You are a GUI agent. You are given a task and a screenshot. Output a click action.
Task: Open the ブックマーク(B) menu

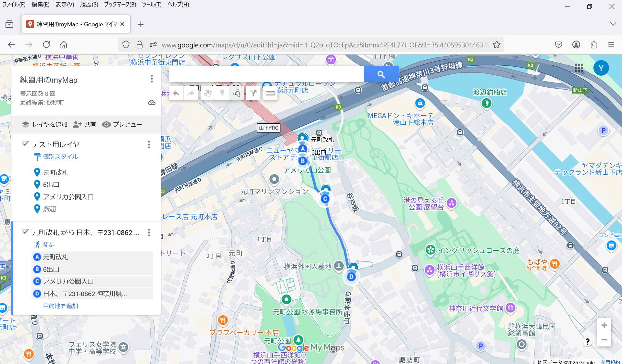(120, 5)
